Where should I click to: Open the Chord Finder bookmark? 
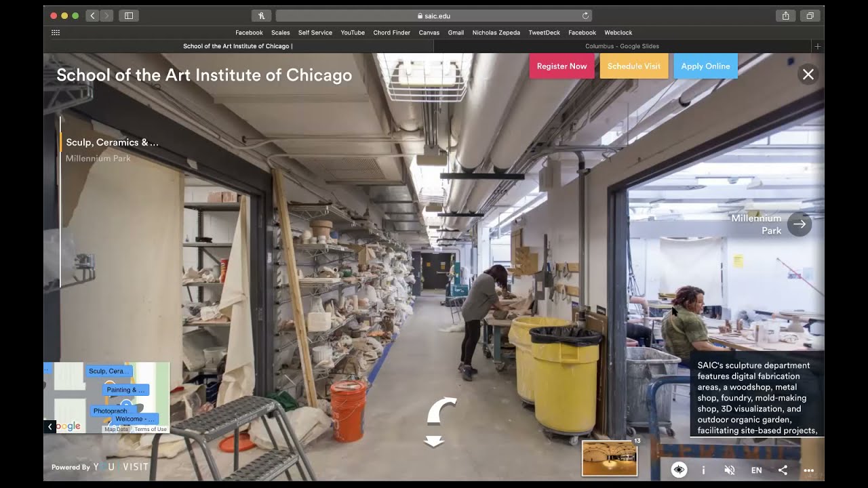(391, 33)
